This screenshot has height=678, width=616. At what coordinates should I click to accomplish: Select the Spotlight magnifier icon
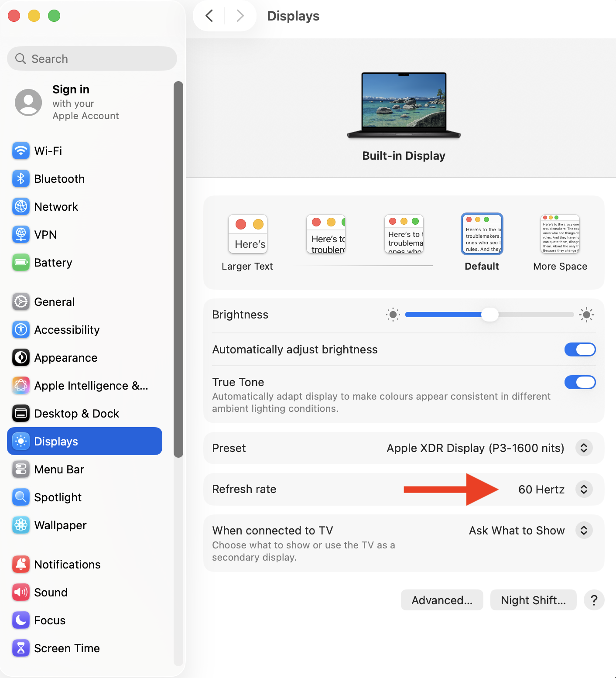click(x=21, y=497)
